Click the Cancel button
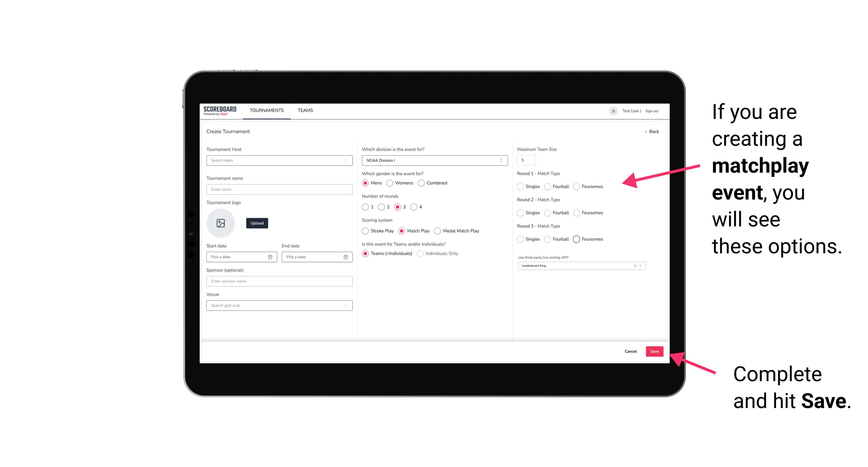The height and width of the screenshot is (467, 868). pyautogui.click(x=631, y=351)
